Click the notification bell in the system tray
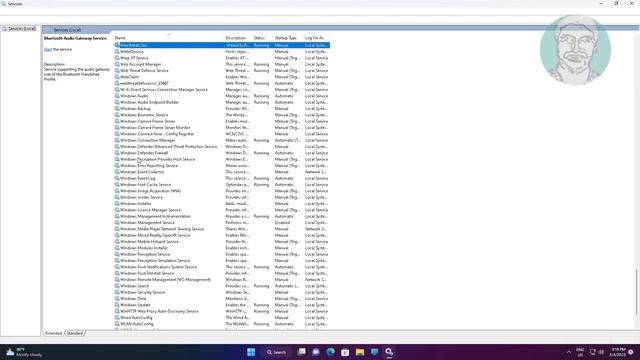 tap(631, 352)
